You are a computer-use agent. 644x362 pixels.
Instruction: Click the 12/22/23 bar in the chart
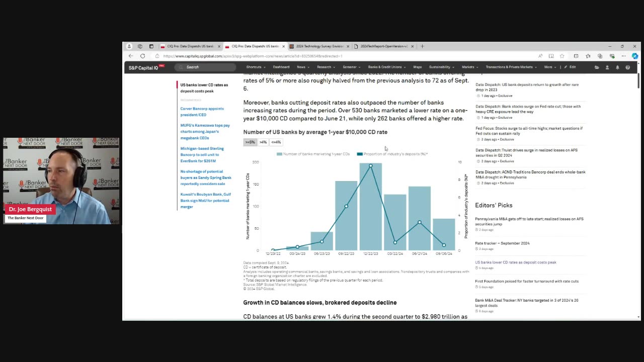point(370,207)
